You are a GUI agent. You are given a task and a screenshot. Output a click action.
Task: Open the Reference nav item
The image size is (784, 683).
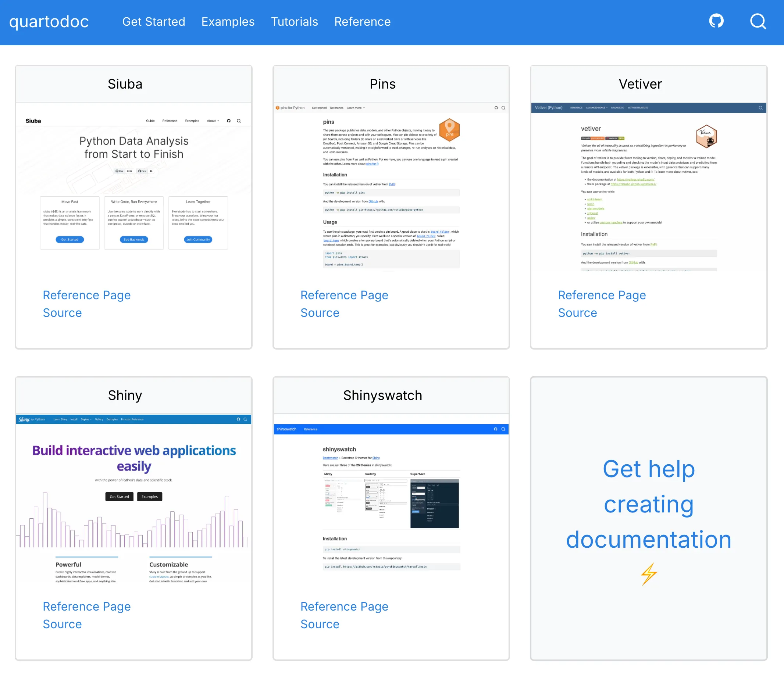[x=362, y=22]
